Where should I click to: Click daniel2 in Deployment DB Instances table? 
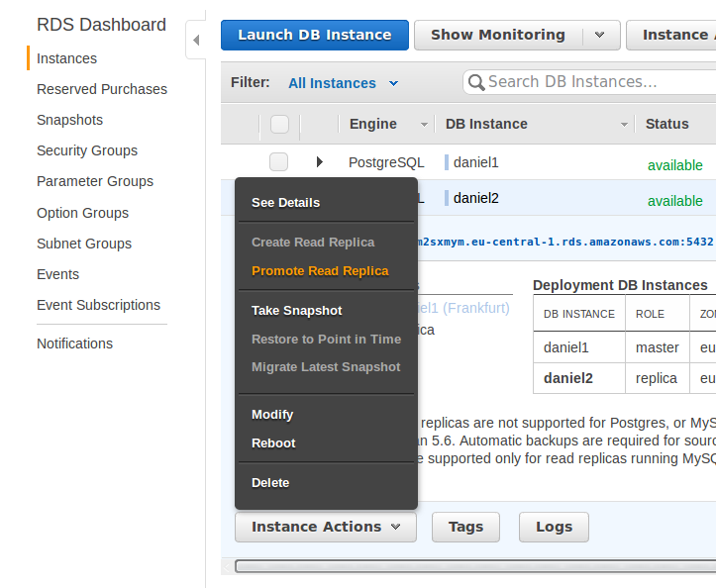point(568,378)
